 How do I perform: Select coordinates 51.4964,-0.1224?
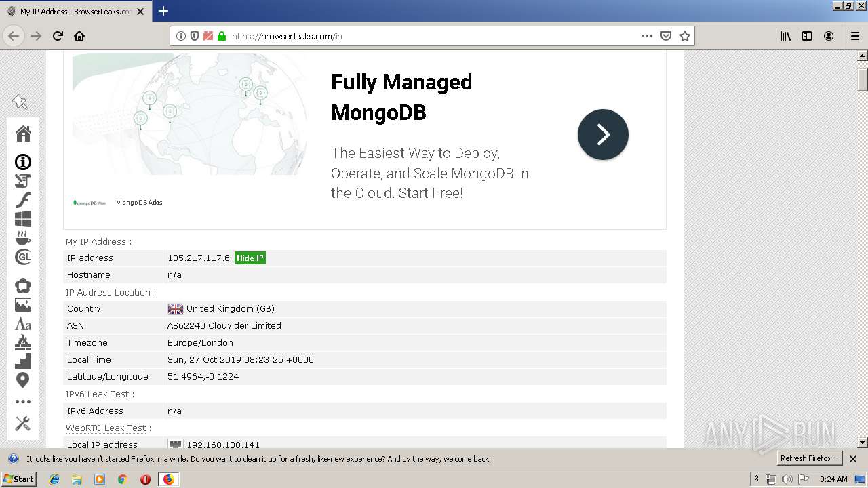click(x=203, y=377)
